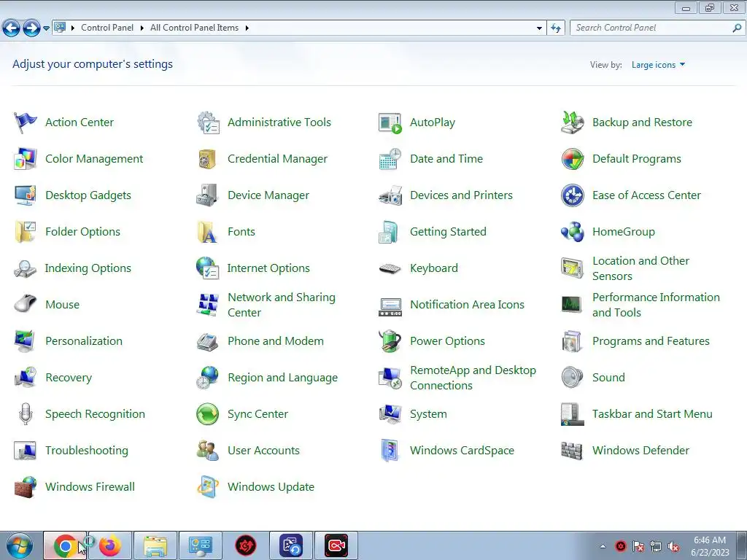Expand the address bar history dropdown arrow
The width and height of the screenshot is (747, 560).
(539, 28)
